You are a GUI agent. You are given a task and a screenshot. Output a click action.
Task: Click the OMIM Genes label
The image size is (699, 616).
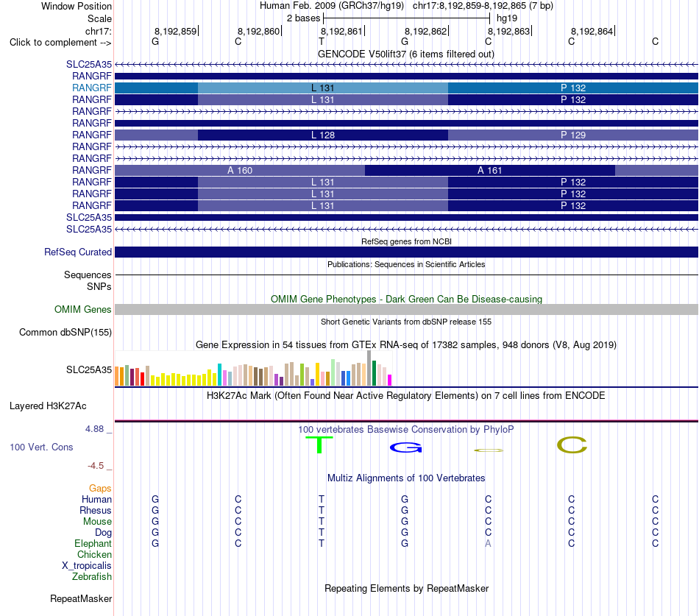82,309
